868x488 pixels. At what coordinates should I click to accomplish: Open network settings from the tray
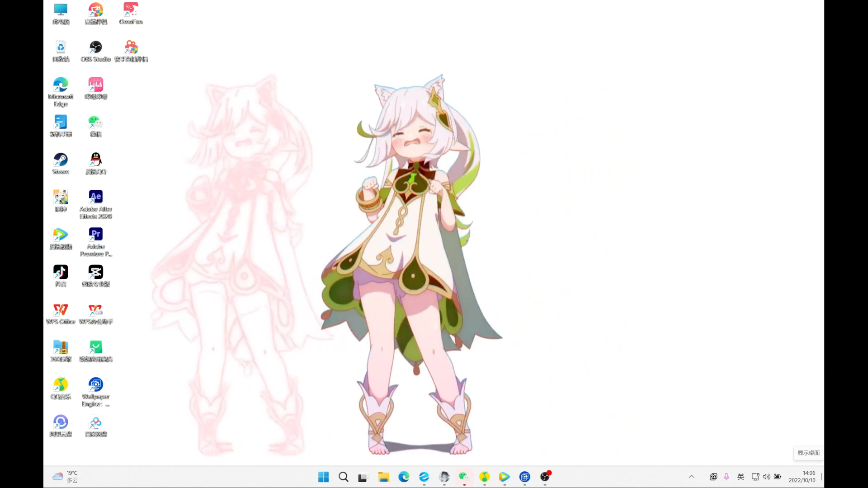point(755,477)
